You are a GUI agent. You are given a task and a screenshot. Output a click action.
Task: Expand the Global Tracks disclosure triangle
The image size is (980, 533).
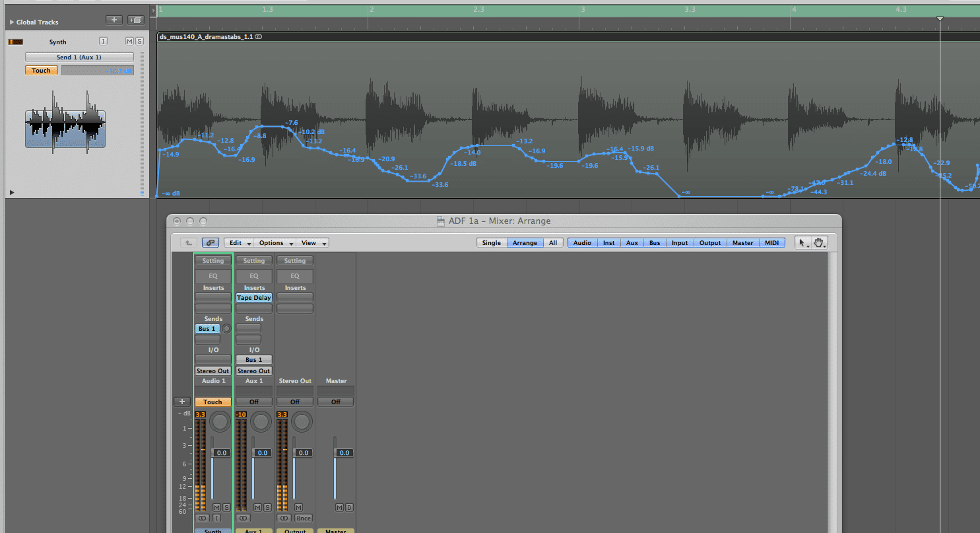[12, 22]
